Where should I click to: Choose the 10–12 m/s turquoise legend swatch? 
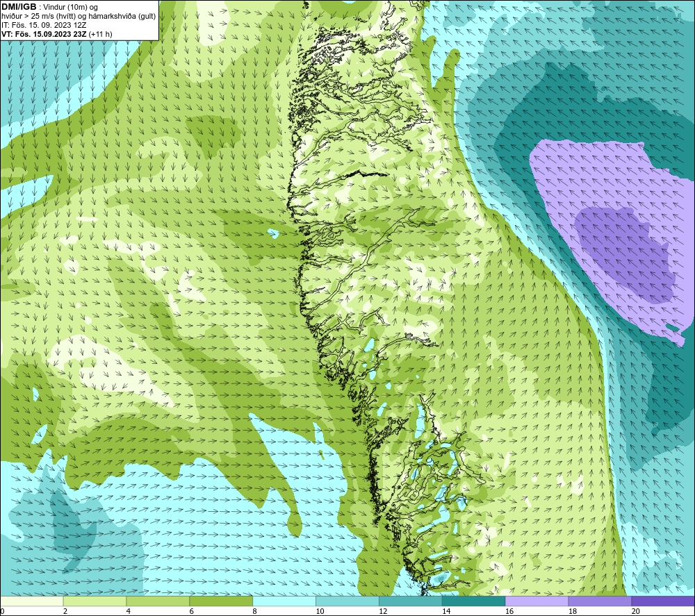tap(347, 601)
